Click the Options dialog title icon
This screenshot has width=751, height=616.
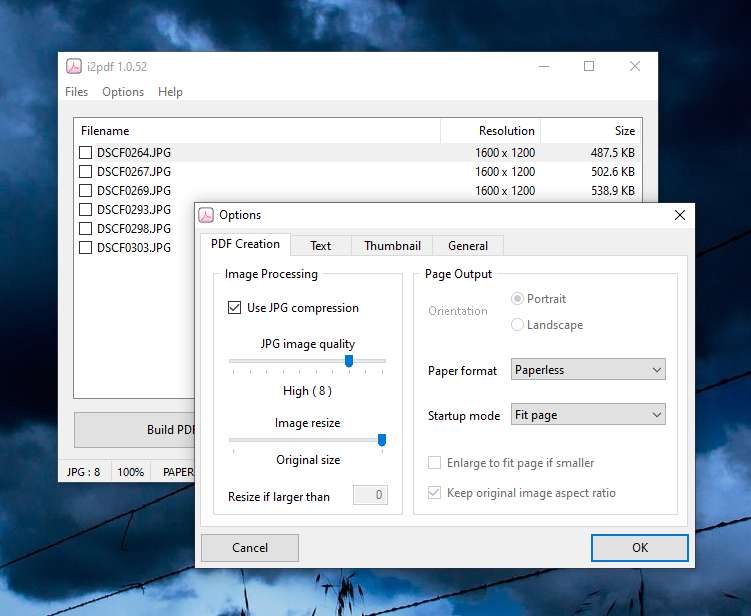[x=206, y=215]
